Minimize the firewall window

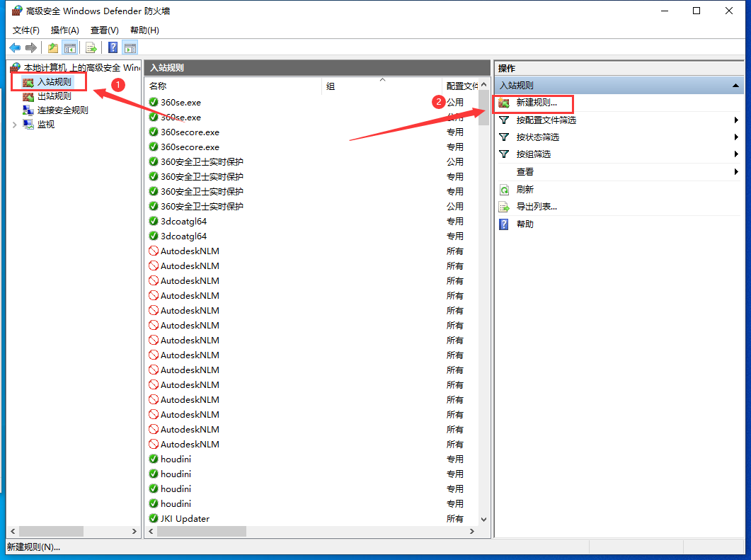pos(665,11)
